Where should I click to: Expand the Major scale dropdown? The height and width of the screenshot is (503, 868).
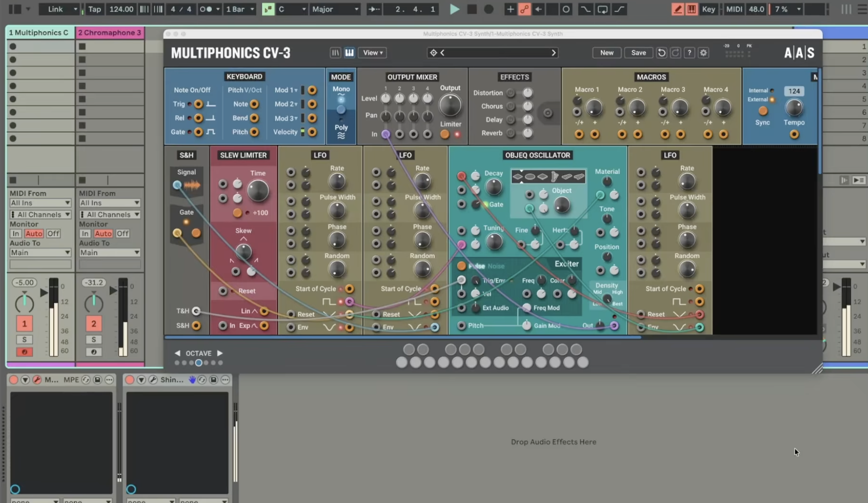335,9
